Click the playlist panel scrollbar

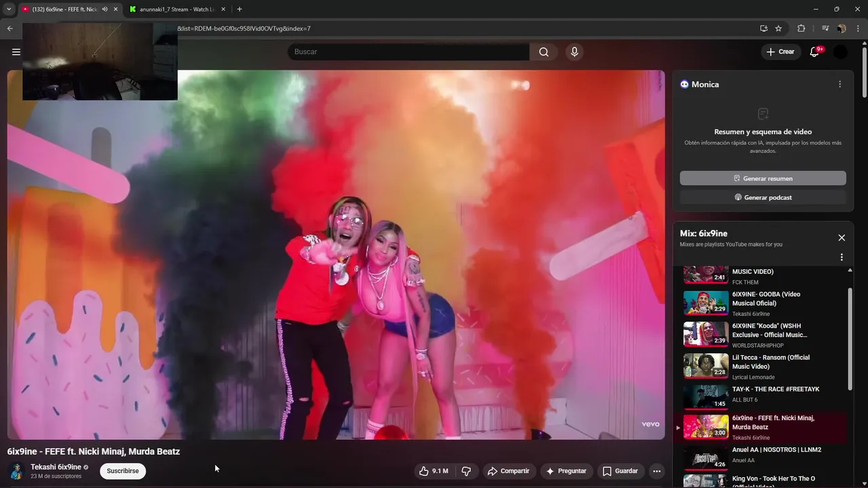point(850,339)
